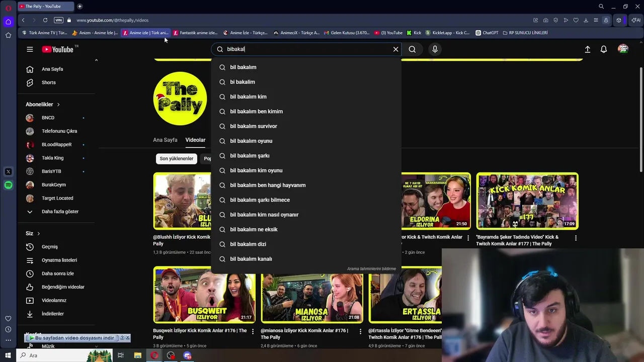Open options menu for Kick Komik Anlar #177 video
Screen dimensions: 644x362
(x=576, y=238)
